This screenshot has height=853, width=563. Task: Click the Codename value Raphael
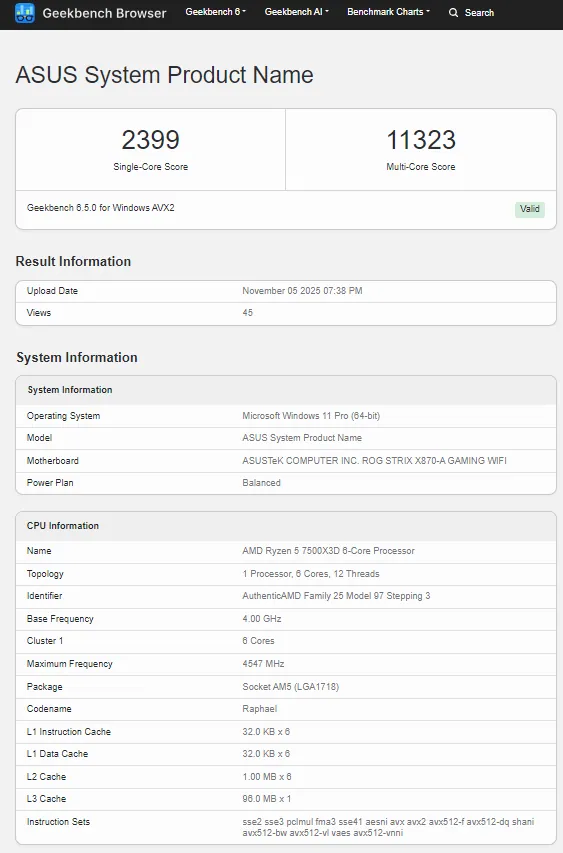[x=259, y=709]
